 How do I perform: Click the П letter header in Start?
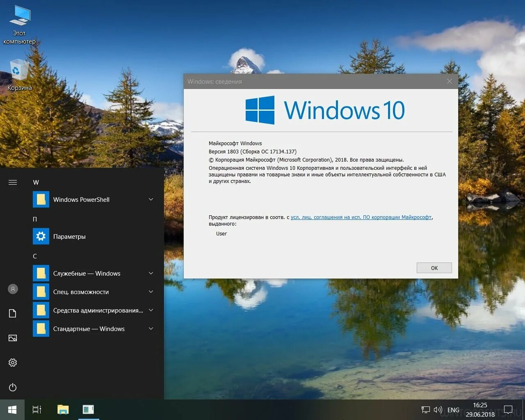(35, 219)
